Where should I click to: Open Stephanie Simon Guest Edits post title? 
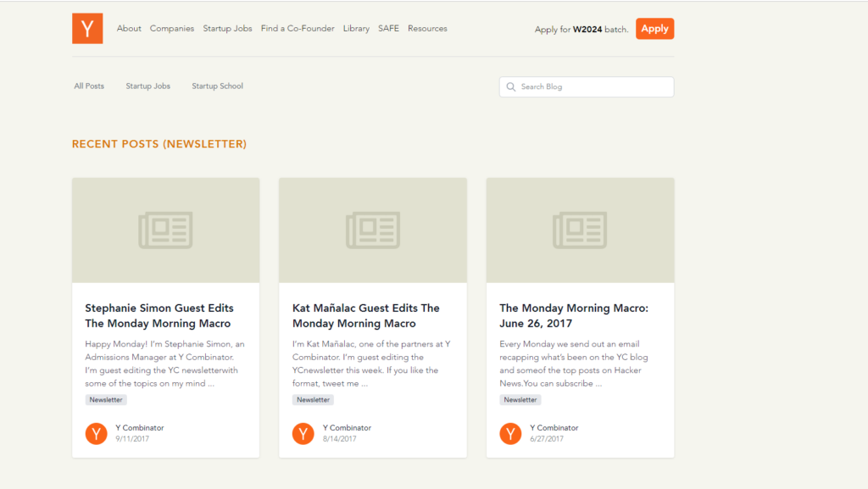159,316
